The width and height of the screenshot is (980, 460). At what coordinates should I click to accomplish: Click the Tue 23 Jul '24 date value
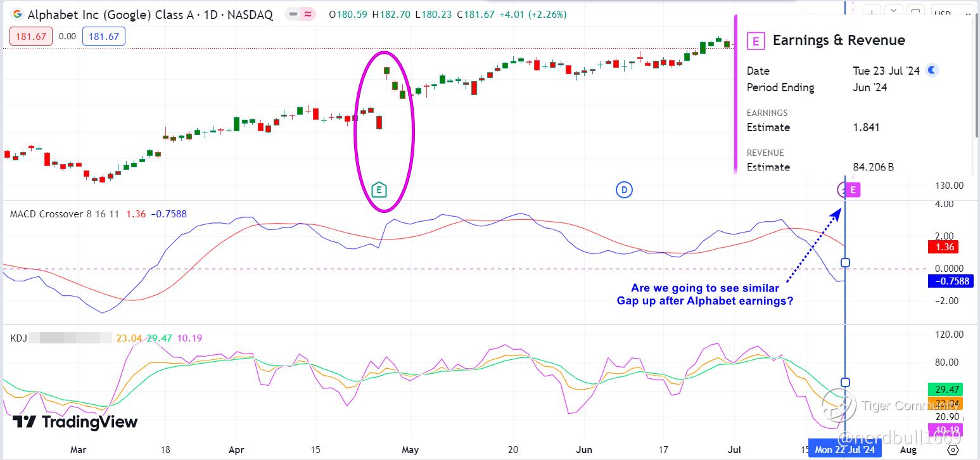[886, 71]
